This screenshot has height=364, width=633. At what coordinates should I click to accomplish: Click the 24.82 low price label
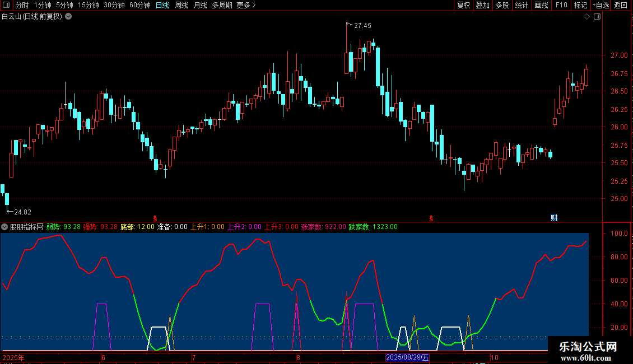pyautogui.click(x=22, y=212)
